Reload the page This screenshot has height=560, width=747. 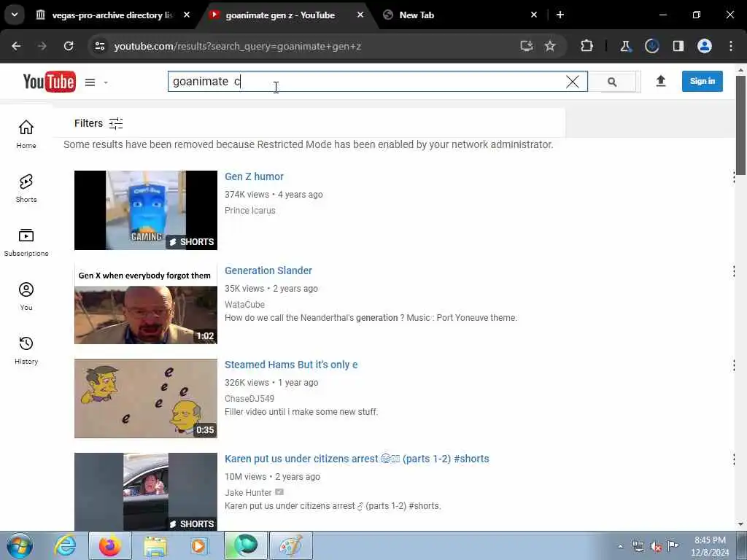(x=69, y=46)
